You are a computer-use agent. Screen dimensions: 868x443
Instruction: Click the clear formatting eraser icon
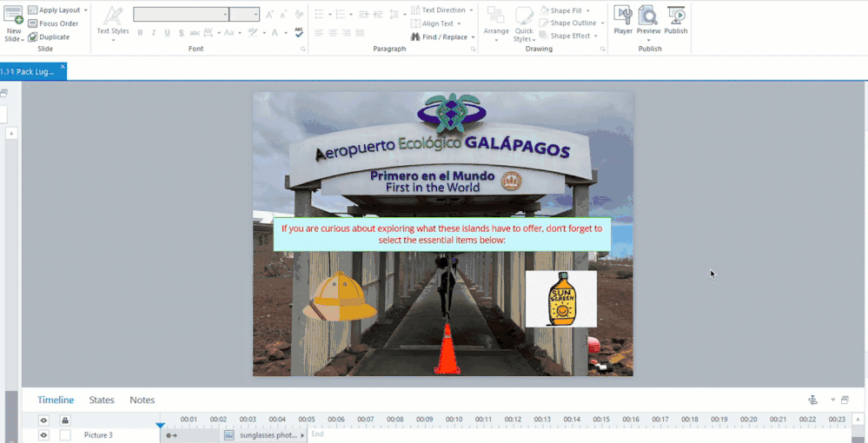point(299,15)
